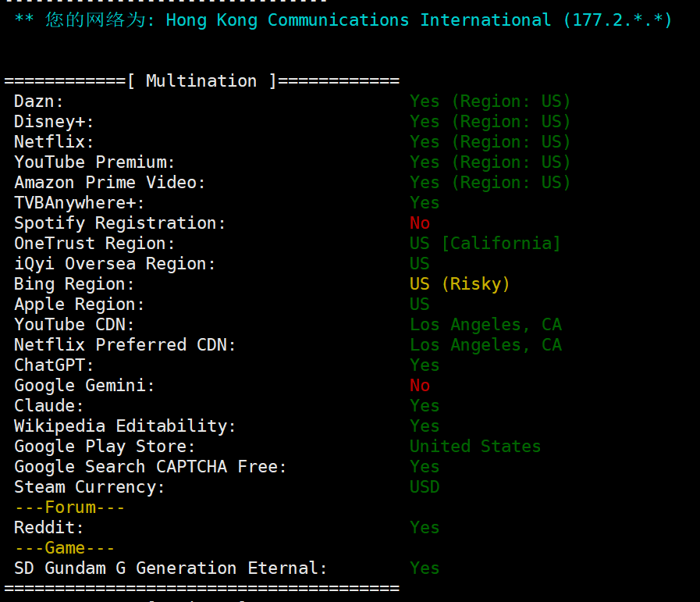
Task: Click the Apple Region 'US' value
Action: tap(420, 305)
